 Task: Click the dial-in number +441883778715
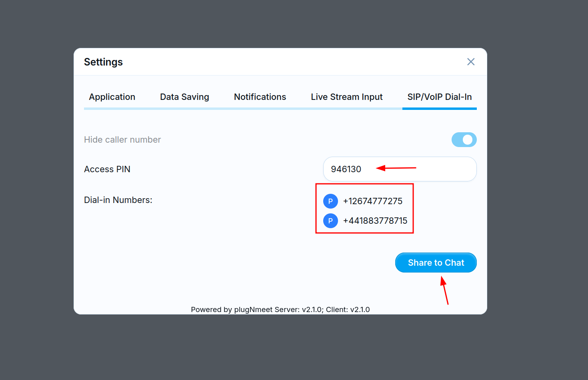click(x=375, y=221)
